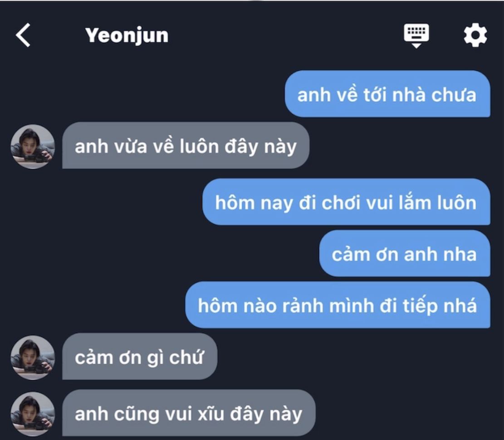This screenshot has height=440, width=504.
Task: Tap message 'hôm nào rảnh mình đi tiếp nhá'
Action: click(x=338, y=305)
